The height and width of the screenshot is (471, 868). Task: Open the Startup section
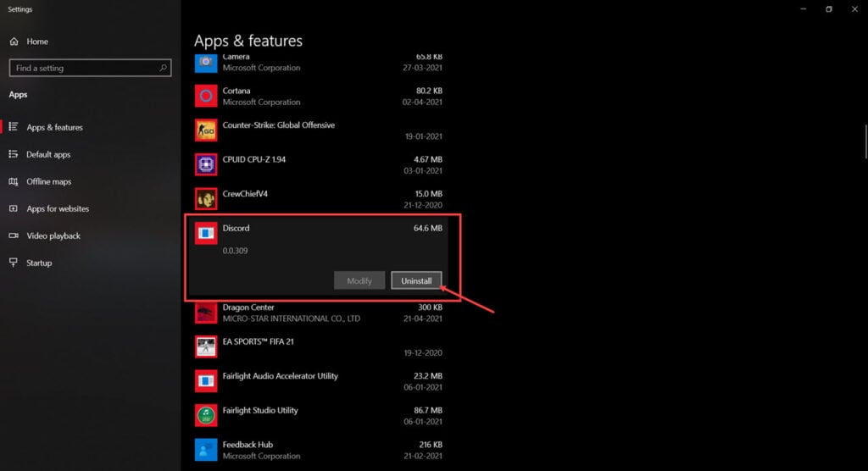coord(39,263)
